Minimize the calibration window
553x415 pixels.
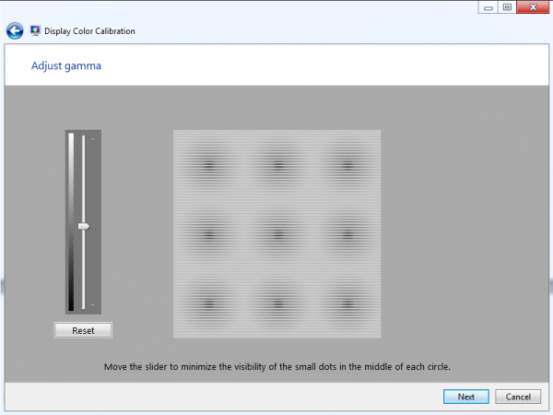coord(488,7)
